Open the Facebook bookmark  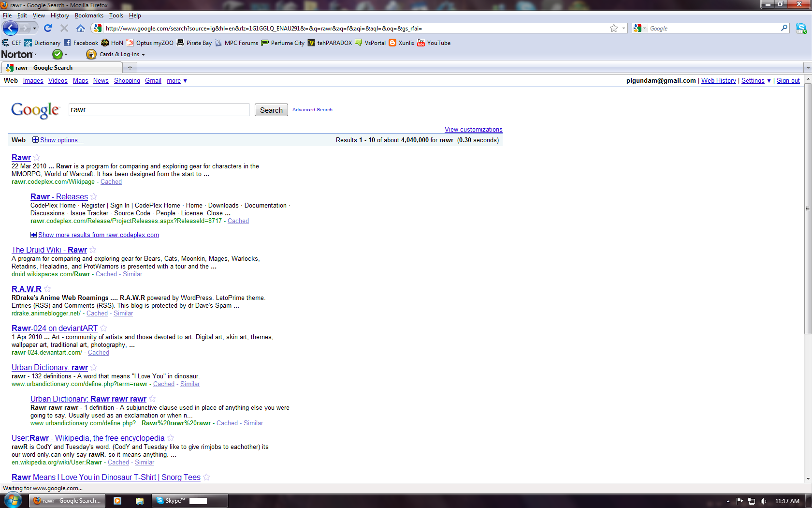81,43
